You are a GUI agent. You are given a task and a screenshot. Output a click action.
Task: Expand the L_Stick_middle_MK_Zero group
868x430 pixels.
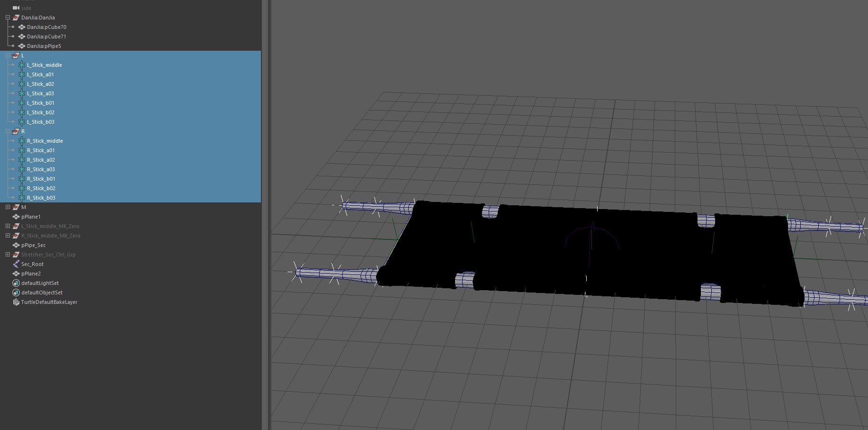point(7,226)
